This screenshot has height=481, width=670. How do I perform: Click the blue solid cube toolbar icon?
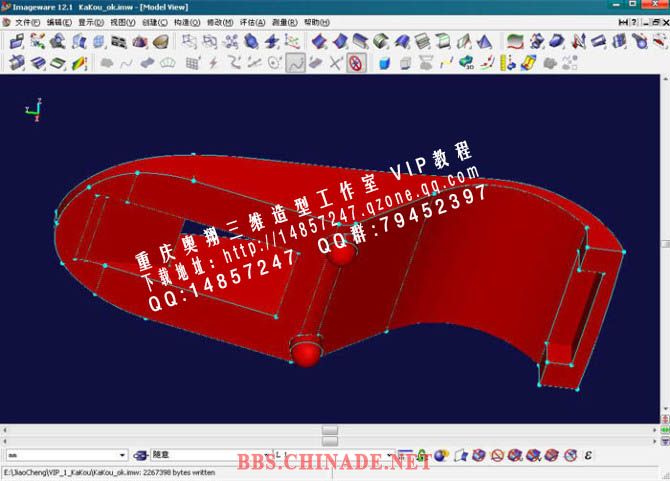pyautogui.click(x=385, y=63)
